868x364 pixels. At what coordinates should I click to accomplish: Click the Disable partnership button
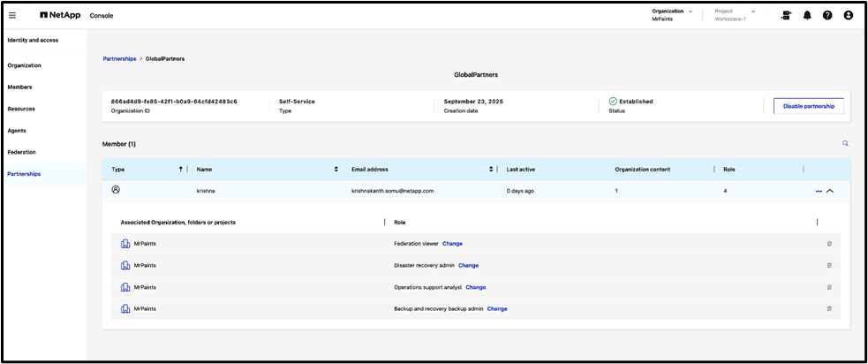click(808, 106)
